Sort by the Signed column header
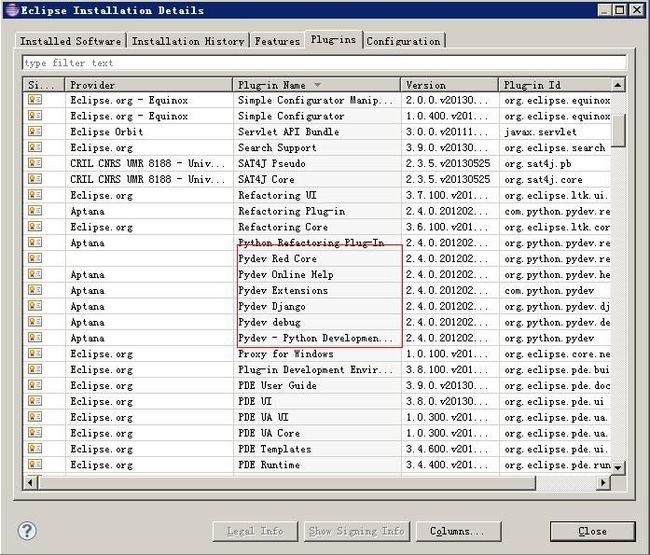650x555 pixels. [44, 85]
